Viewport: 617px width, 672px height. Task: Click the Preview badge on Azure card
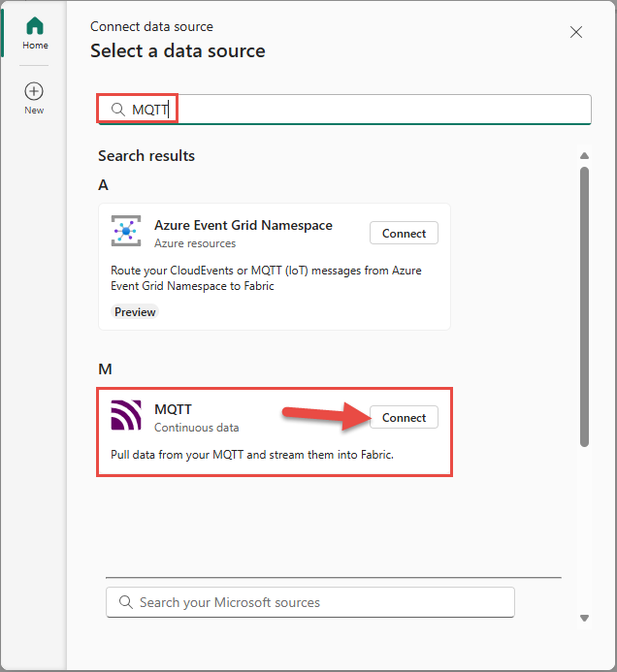click(x=135, y=312)
